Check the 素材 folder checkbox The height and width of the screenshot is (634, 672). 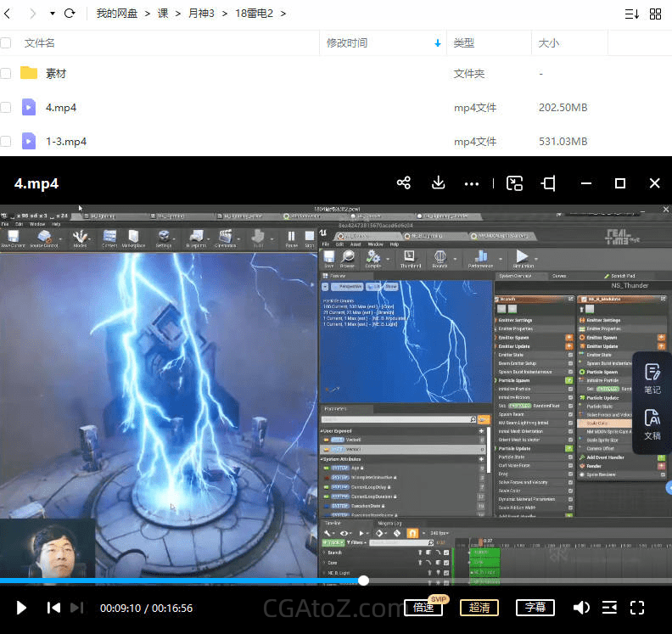pos(6,74)
